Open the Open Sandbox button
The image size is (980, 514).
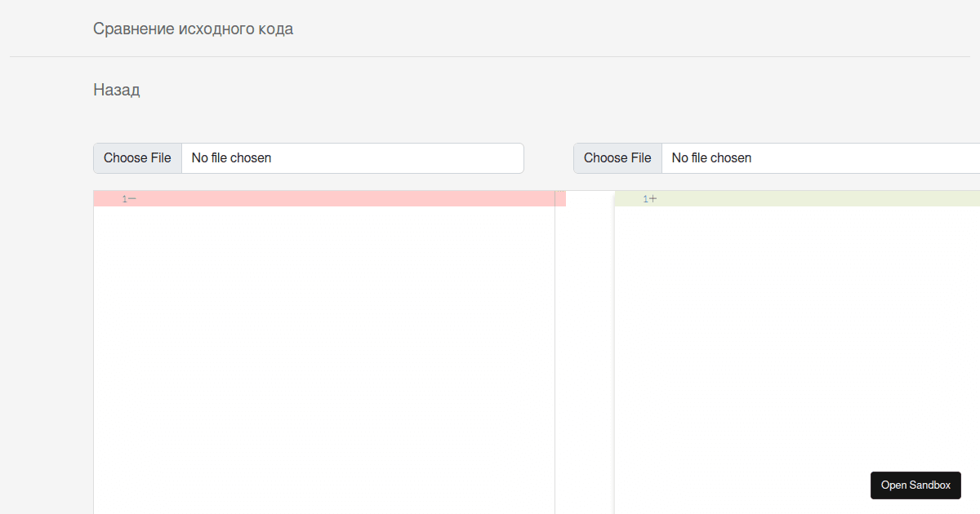pyautogui.click(x=915, y=485)
